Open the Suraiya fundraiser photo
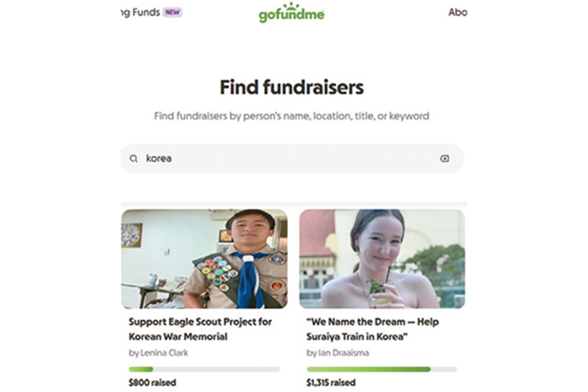 [382, 259]
